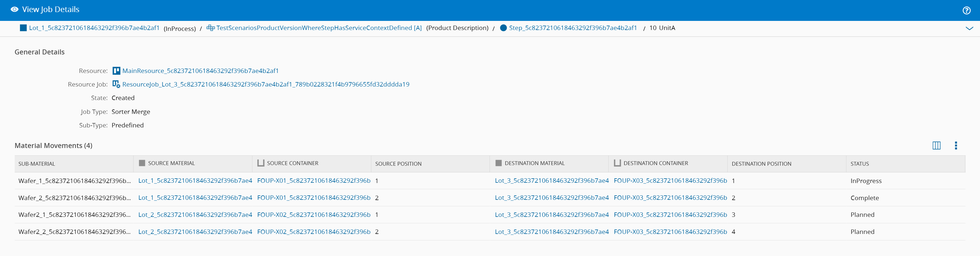Expand the header details chevron
The image size is (980, 256).
969,28
